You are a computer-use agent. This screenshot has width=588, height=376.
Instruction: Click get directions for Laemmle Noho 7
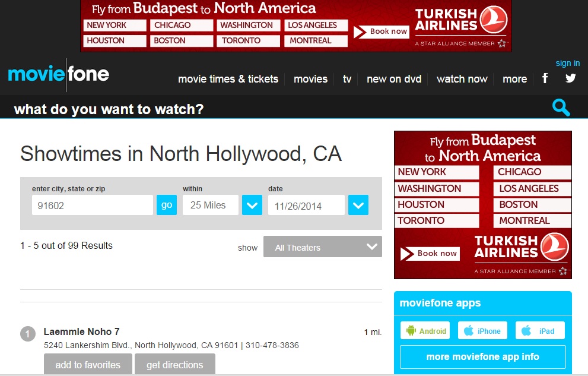(x=175, y=364)
